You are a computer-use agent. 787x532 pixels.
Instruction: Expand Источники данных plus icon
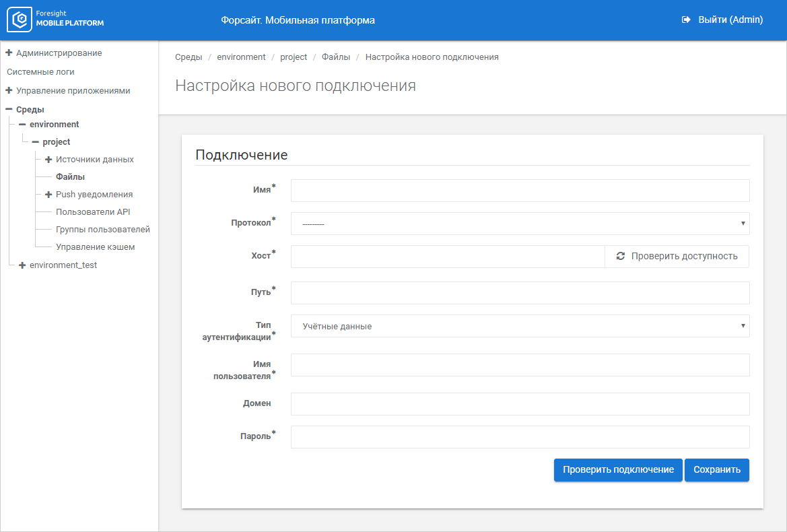coord(48,160)
